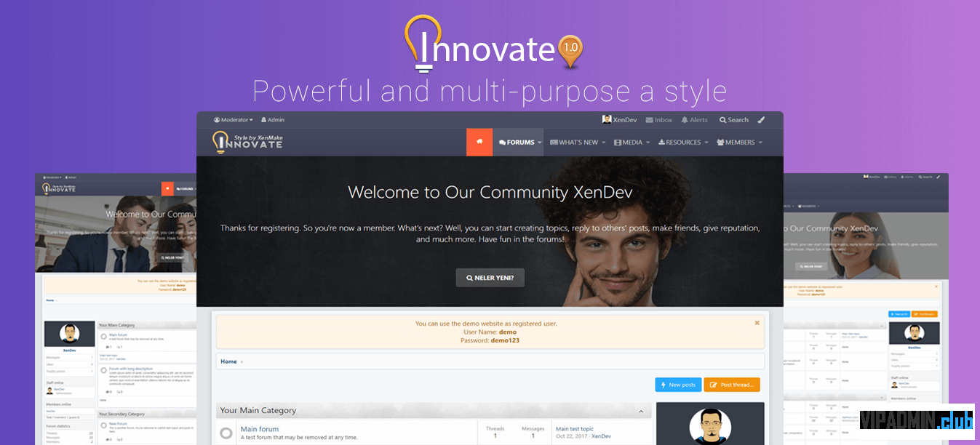Click the Post thread button

tap(733, 385)
